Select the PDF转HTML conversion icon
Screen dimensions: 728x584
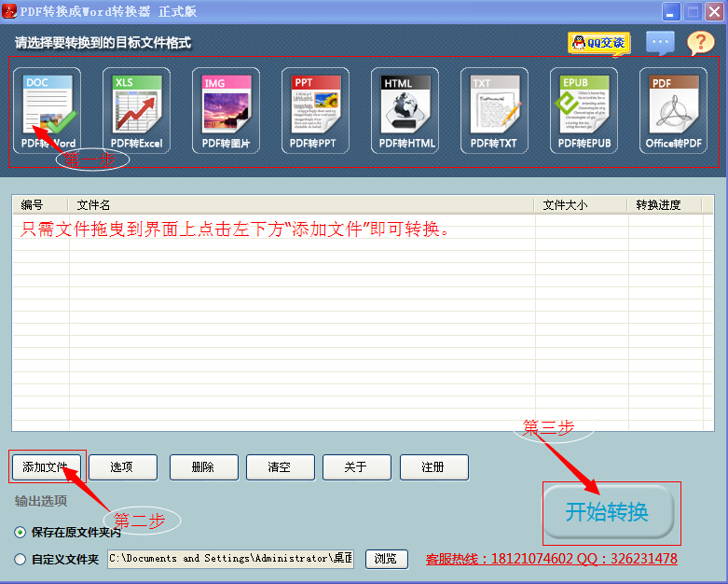(x=405, y=111)
